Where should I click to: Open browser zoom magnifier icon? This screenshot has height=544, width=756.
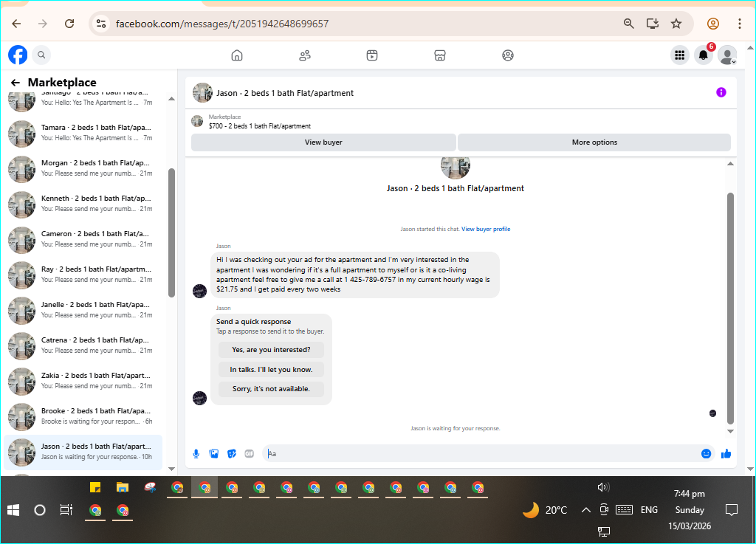pyautogui.click(x=629, y=24)
